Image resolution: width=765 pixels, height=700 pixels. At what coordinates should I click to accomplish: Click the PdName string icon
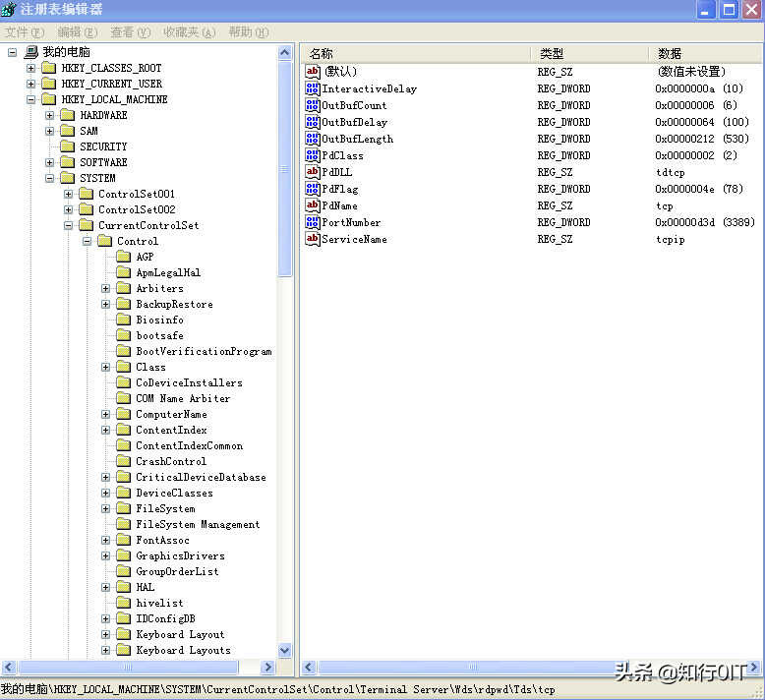313,205
